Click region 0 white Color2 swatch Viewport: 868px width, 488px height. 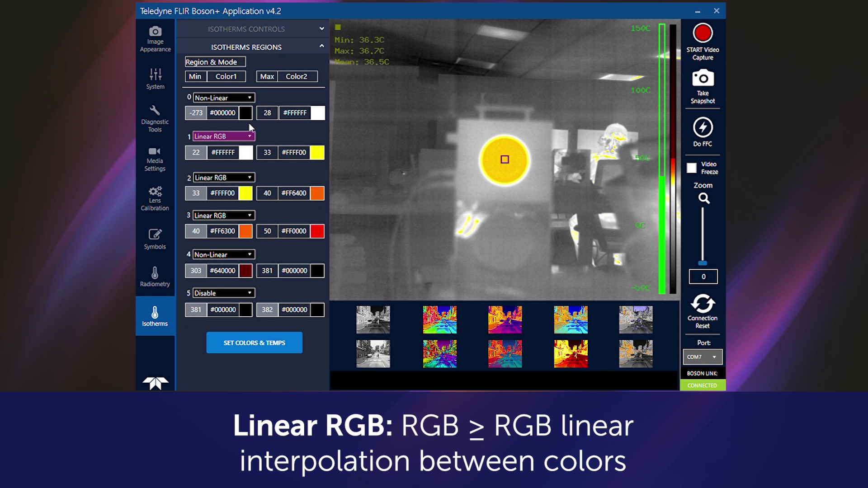pyautogui.click(x=317, y=113)
